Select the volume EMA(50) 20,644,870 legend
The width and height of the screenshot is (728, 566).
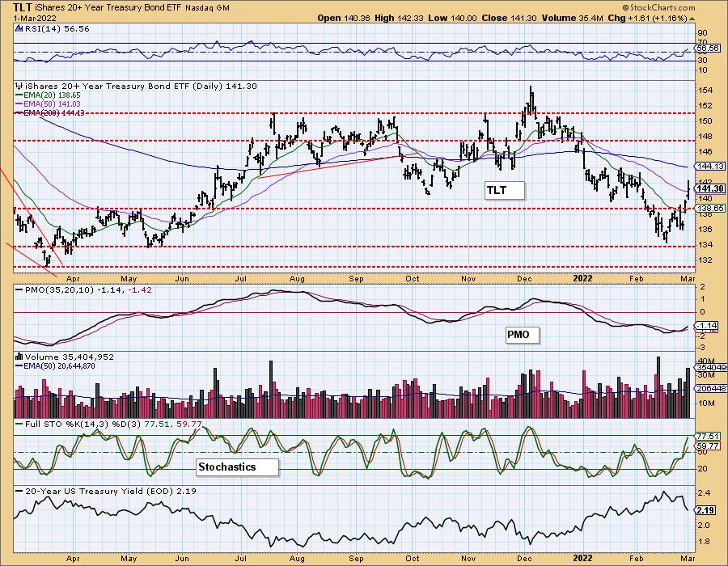pos(55,366)
